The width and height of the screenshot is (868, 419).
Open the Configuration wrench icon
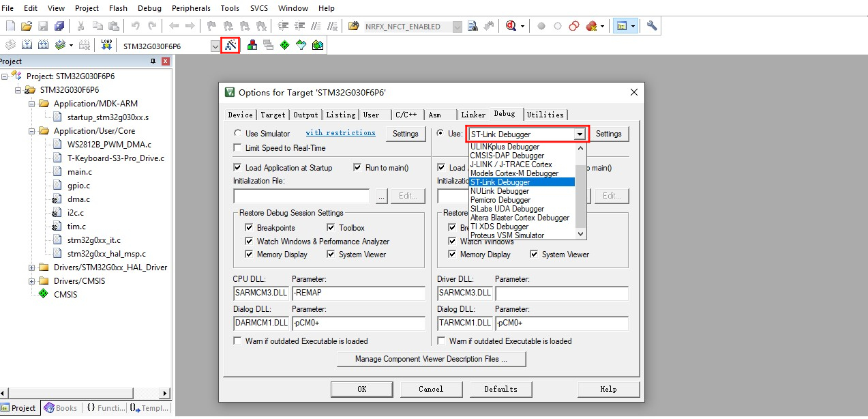pos(652,26)
